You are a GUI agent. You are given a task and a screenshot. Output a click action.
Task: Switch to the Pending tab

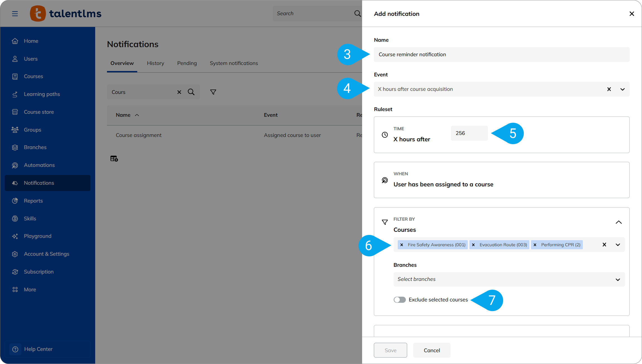[187, 63]
